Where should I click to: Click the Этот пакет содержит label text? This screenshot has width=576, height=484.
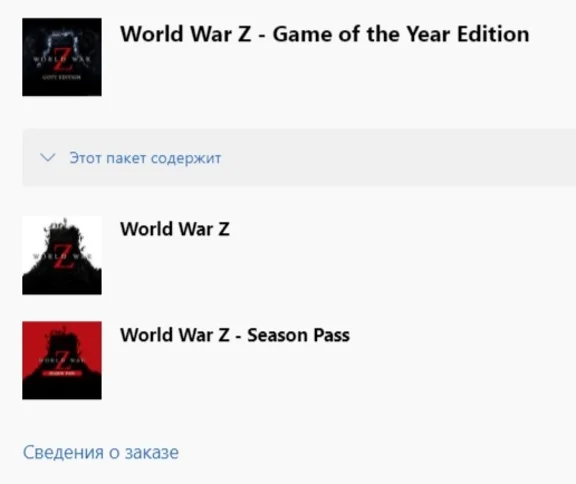click(145, 158)
